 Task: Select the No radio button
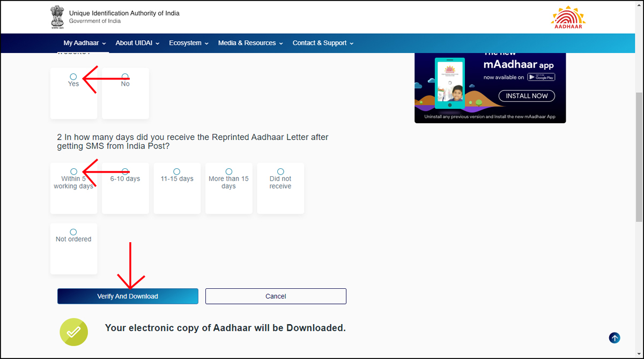point(124,76)
